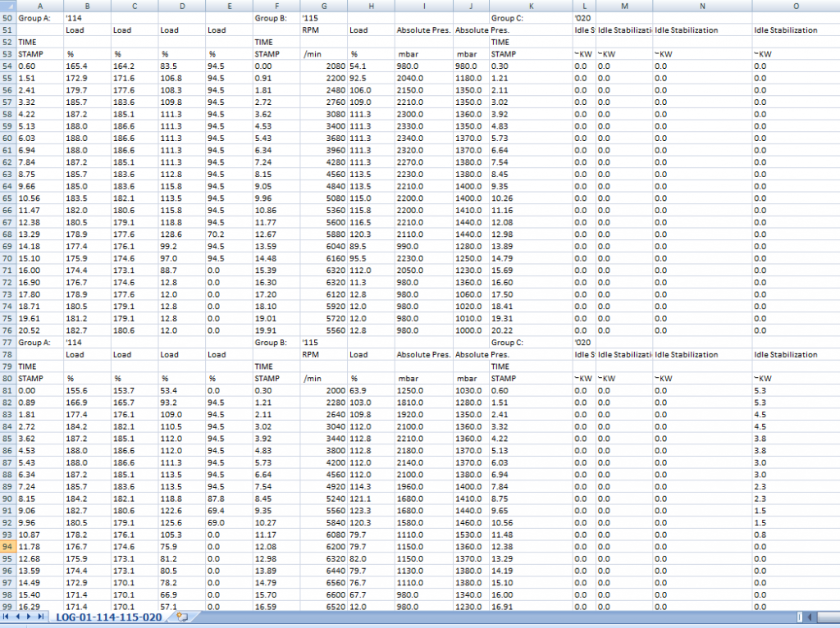Jump to last sheet using tab navigation arrow
The width and height of the screenshot is (840, 628).
pyautogui.click(x=42, y=617)
